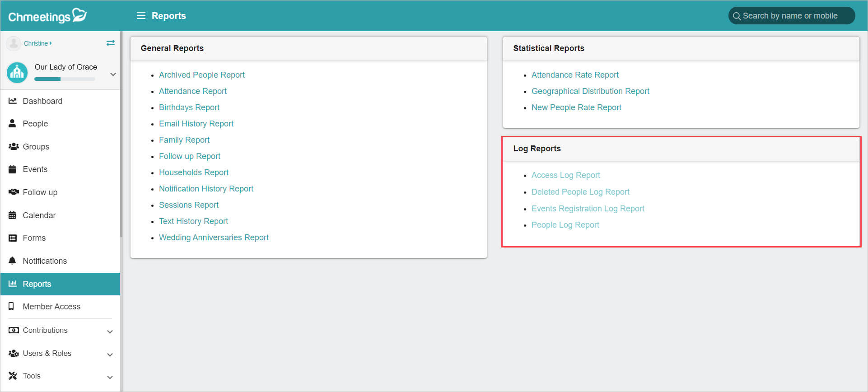Open the Deleted People Log Report
Image resolution: width=868 pixels, height=392 pixels.
click(580, 192)
